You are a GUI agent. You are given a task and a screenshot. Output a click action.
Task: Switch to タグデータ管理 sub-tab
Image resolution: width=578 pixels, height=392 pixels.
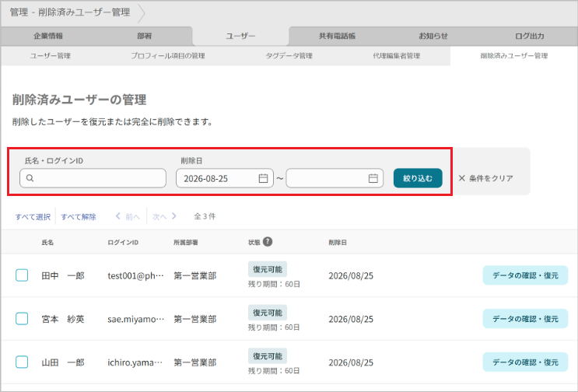click(289, 56)
